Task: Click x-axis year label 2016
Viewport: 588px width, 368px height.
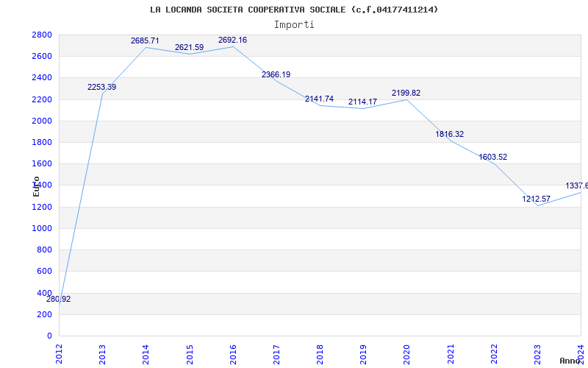Action: click(x=233, y=354)
